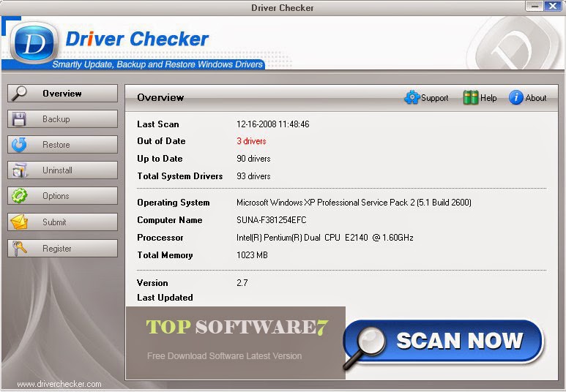Click the '90 drivers' up-to-date value
The height and width of the screenshot is (392, 566).
click(x=253, y=159)
